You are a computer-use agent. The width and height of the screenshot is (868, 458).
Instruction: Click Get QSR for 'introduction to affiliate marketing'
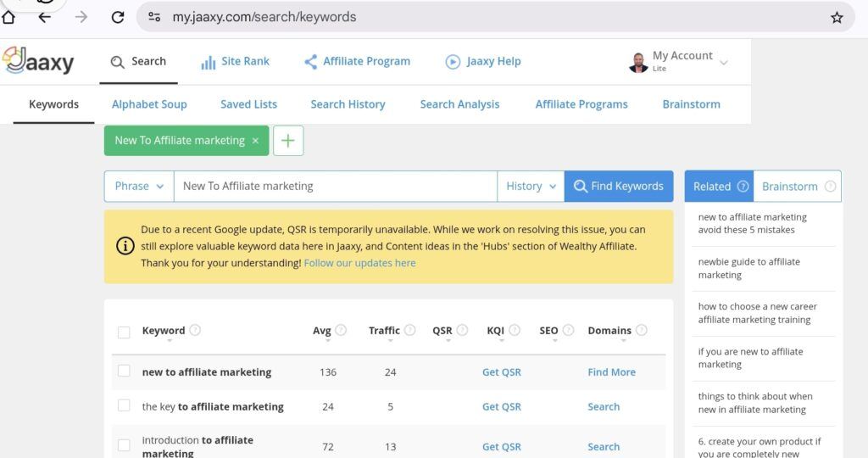pos(502,447)
